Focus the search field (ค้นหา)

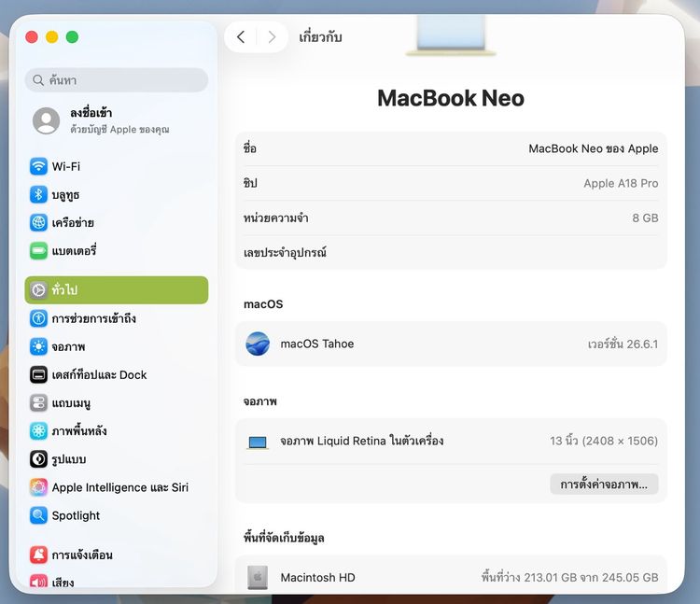pos(117,80)
